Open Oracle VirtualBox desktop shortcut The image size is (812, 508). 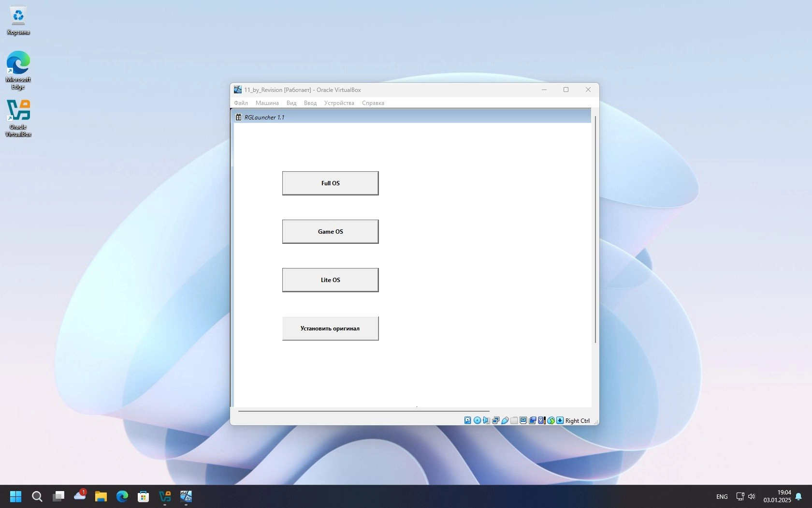(18, 119)
